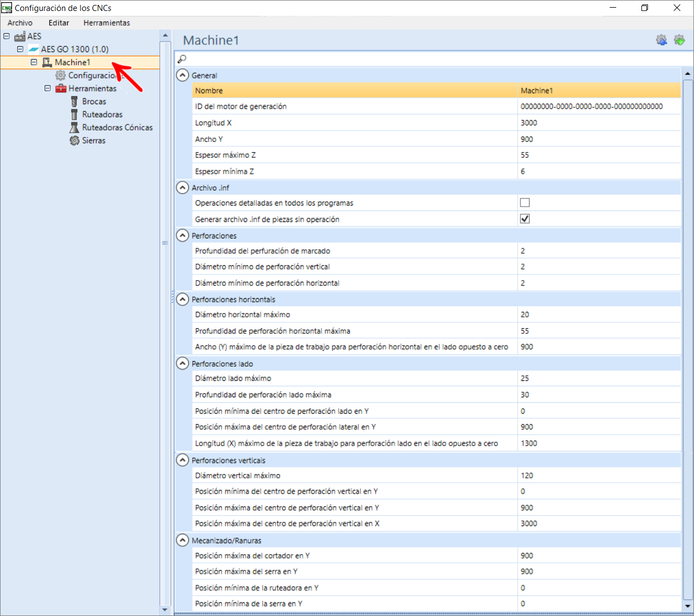Collapse the General section

click(x=182, y=75)
